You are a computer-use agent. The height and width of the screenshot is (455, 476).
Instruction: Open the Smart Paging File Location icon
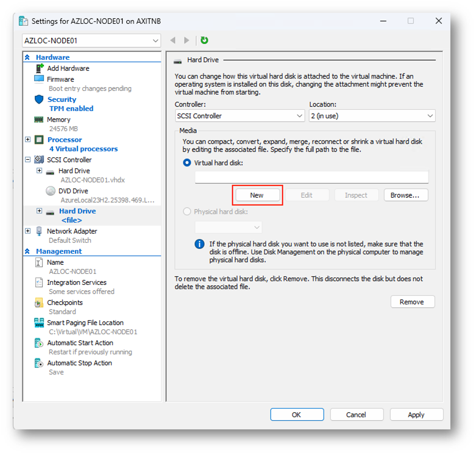click(39, 323)
